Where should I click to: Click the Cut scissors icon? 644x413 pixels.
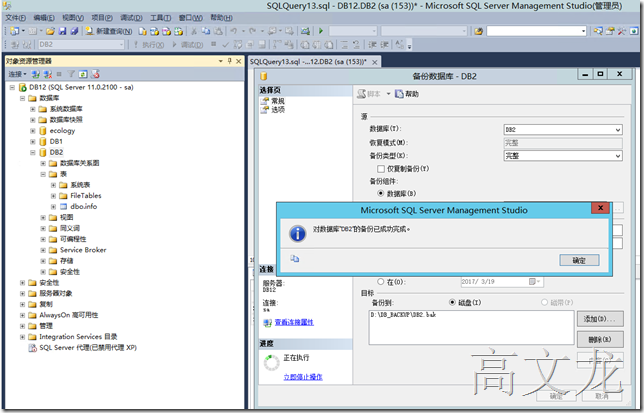(x=194, y=31)
